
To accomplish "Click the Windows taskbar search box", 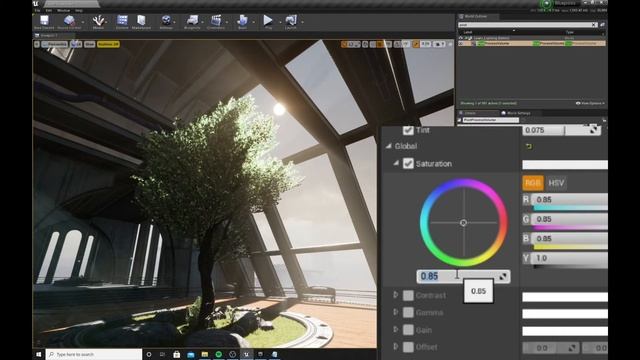I will 94,354.
